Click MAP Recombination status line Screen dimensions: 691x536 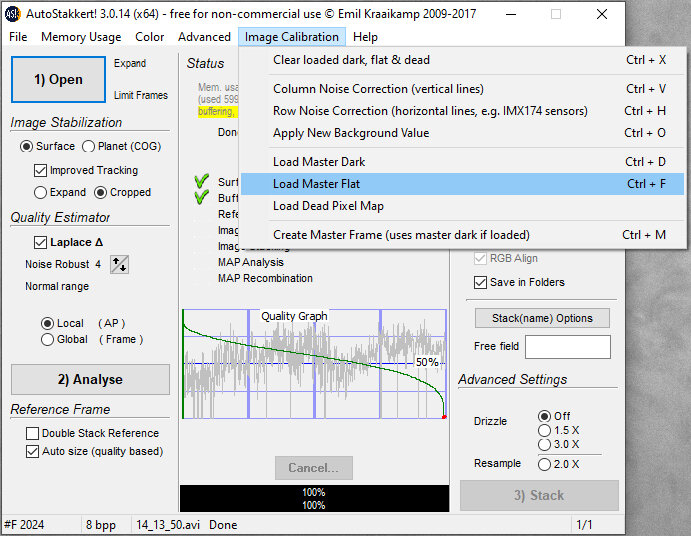click(x=265, y=279)
